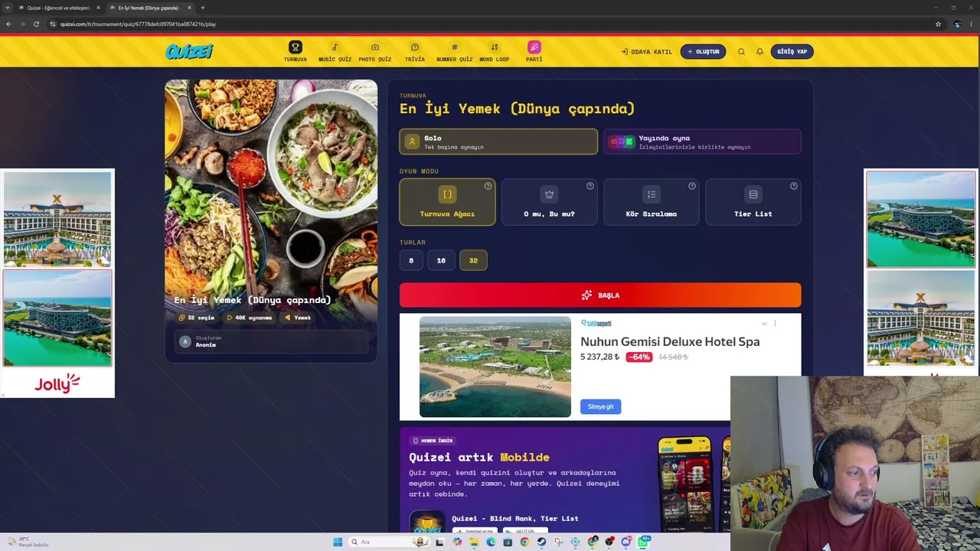
Task: Close the En İyi Yemek browser tab
Action: (x=189, y=8)
